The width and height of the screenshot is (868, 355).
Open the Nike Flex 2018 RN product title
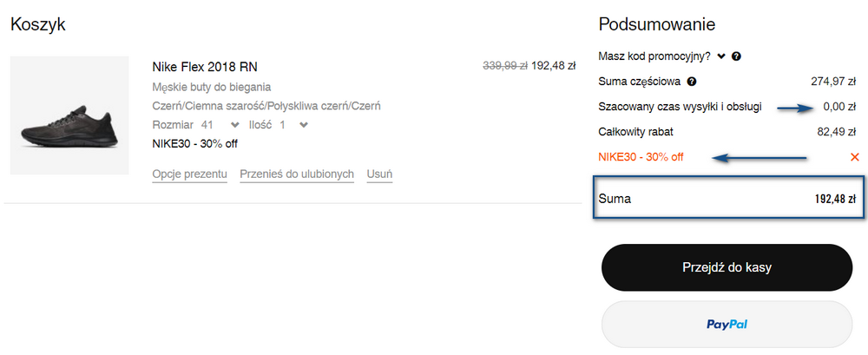coord(204,67)
